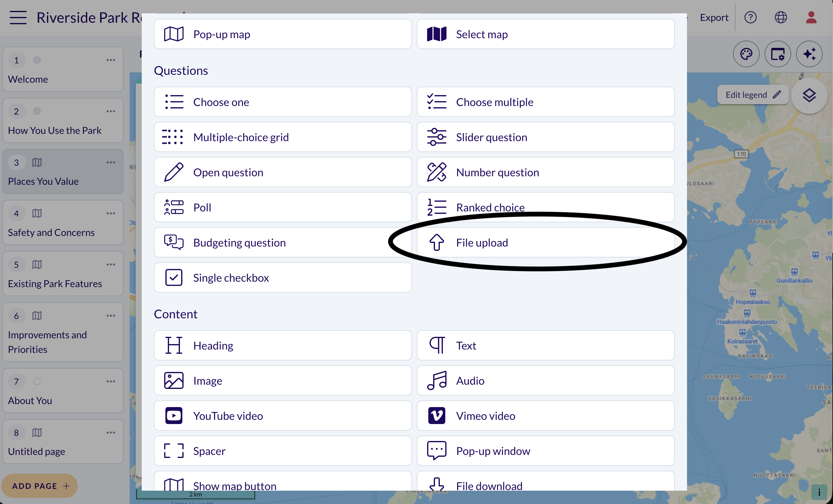Open the language globe icon
The image size is (833, 504).
781,17
